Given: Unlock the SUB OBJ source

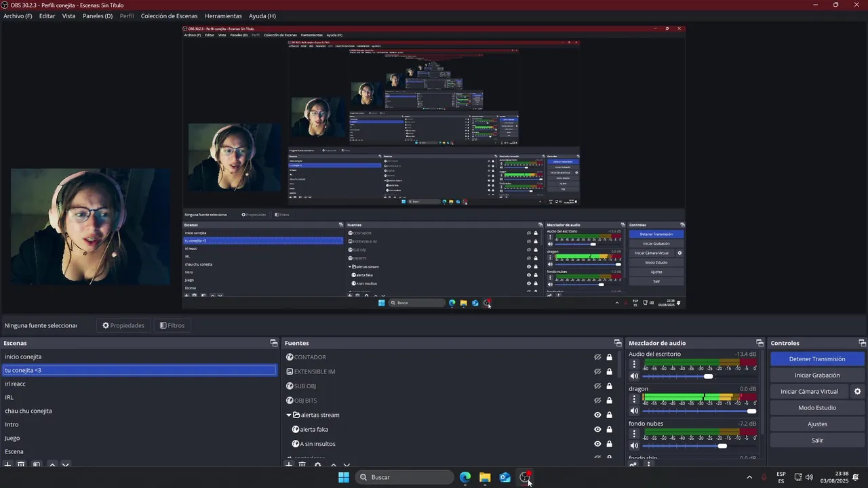Looking at the screenshot, I should click(609, 386).
